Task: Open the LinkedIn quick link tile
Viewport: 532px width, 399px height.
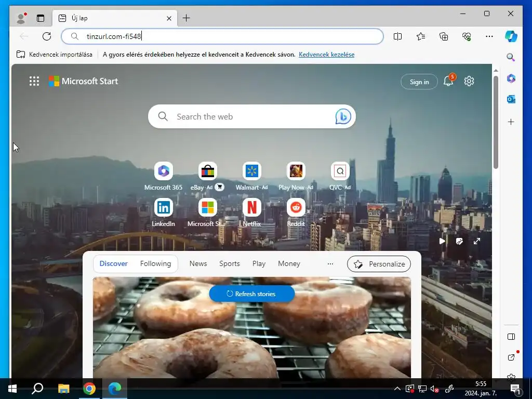Action: (x=163, y=212)
